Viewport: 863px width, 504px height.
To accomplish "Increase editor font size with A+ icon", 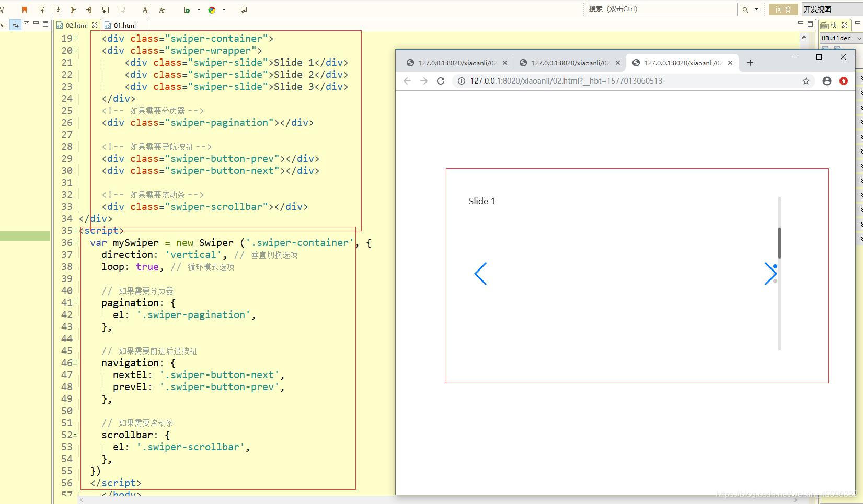I will pos(146,9).
